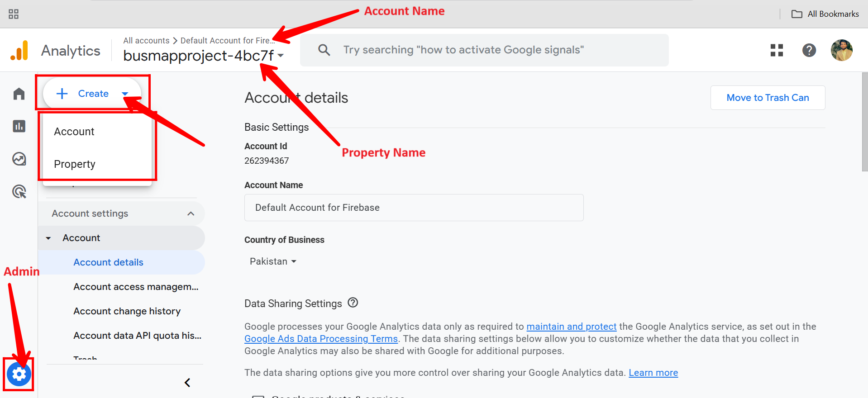Edit the Account Name field
Screen dimensions: 868x398
point(414,208)
